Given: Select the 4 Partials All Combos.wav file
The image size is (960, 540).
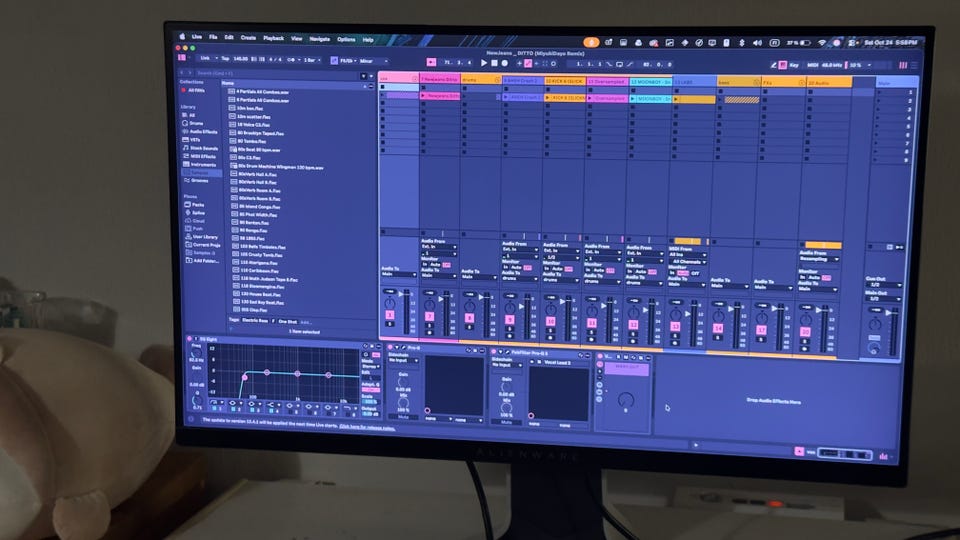Looking at the screenshot, I should [x=263, y=92].
